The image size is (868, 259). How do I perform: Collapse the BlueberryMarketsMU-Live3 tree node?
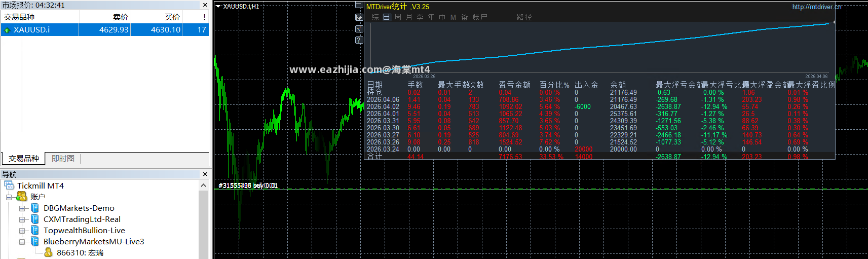pos(22,242)
